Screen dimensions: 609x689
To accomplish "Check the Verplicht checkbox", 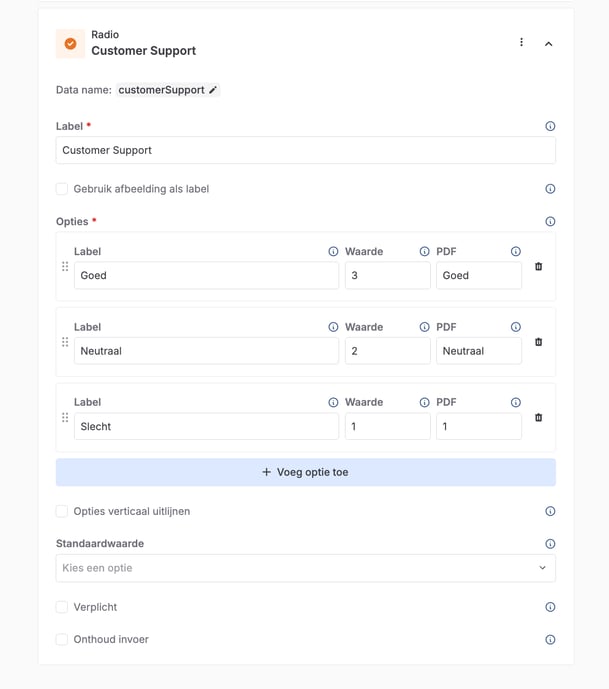I will pyautogui.click(x=62, y=607).
